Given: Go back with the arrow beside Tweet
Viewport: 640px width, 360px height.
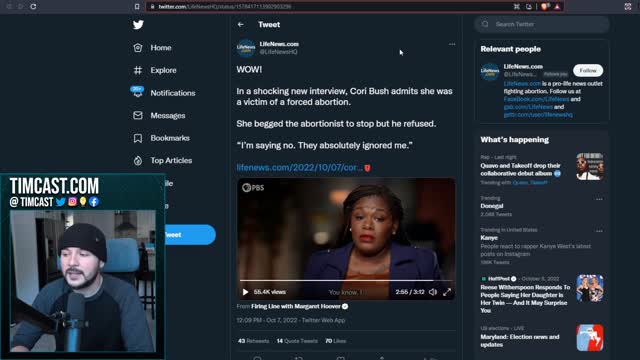Looking at the screenshot, I should point(241,24).
